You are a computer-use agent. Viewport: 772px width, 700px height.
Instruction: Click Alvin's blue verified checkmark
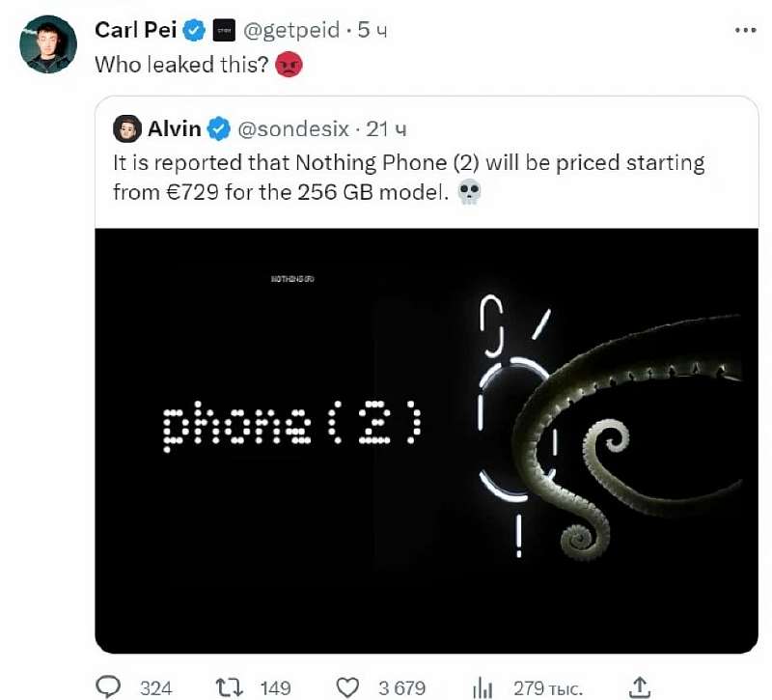coord(220,127)
